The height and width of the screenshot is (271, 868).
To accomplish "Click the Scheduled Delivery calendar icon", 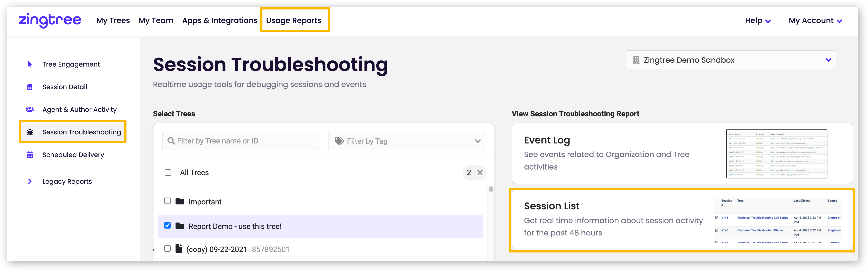I will pos(30,155).
